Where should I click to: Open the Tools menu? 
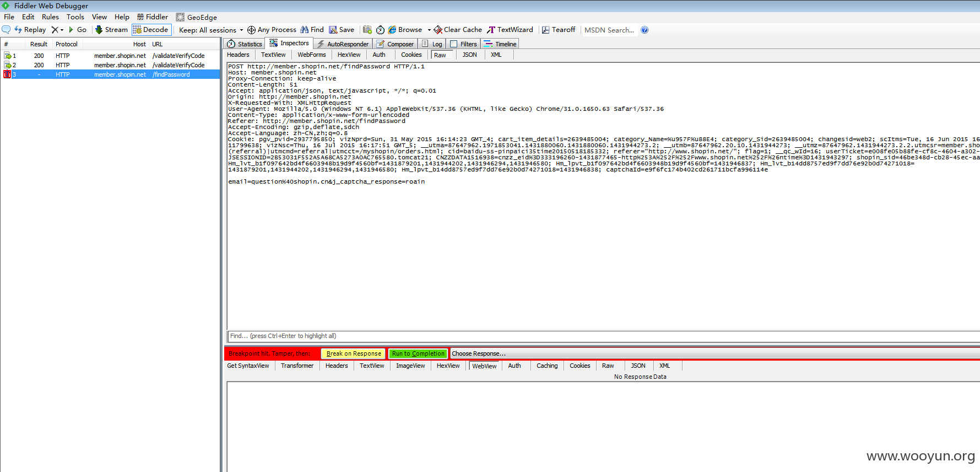coord(75,17)
